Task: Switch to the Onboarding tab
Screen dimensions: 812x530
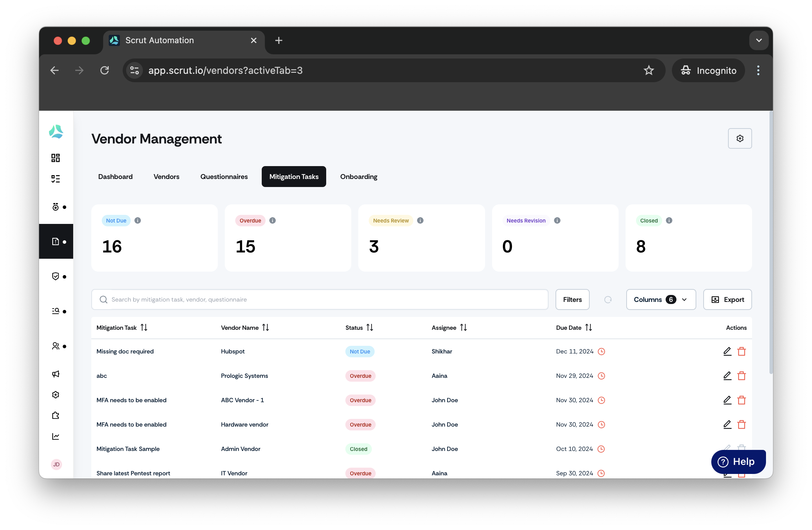Action: [x=359, y=177]
